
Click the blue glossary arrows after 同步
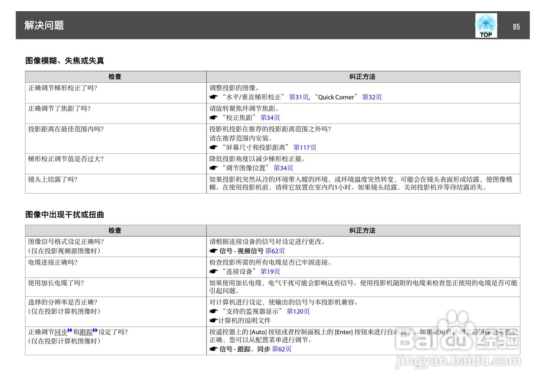[x=70, y=331]
